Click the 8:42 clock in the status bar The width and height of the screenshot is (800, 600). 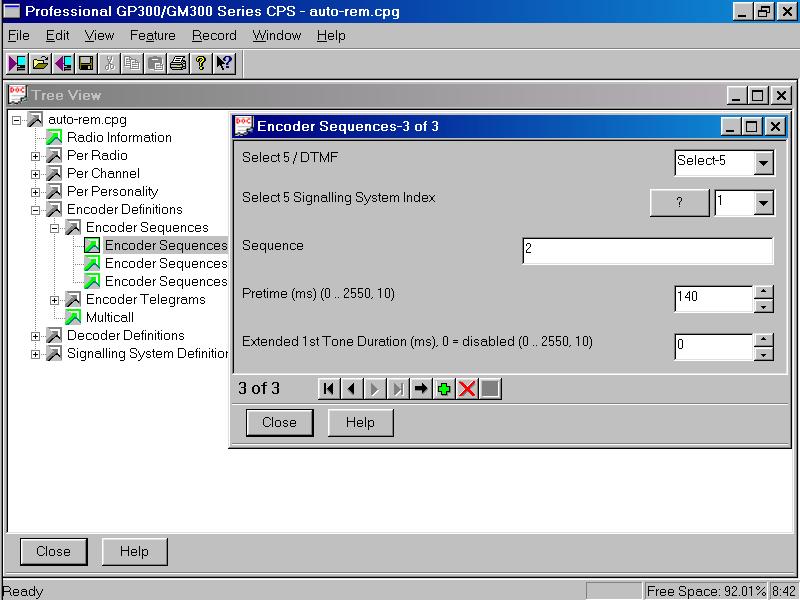pyautogui.click(x=784, y=591)
